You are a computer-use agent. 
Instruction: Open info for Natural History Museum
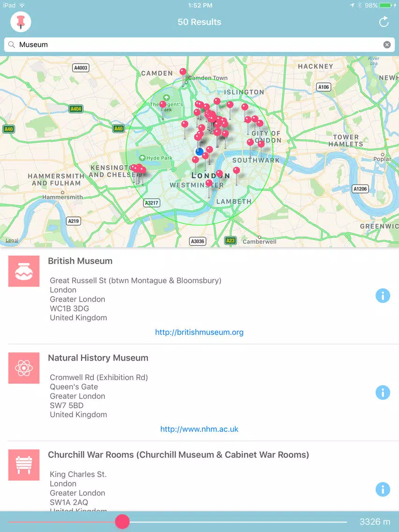383,392
